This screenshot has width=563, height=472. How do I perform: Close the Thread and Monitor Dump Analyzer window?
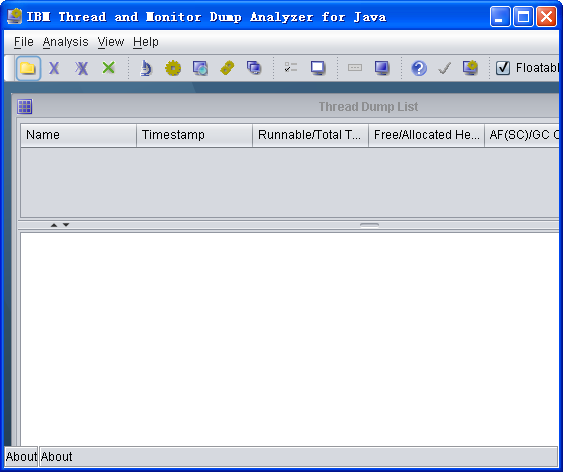tap(546, 17)
